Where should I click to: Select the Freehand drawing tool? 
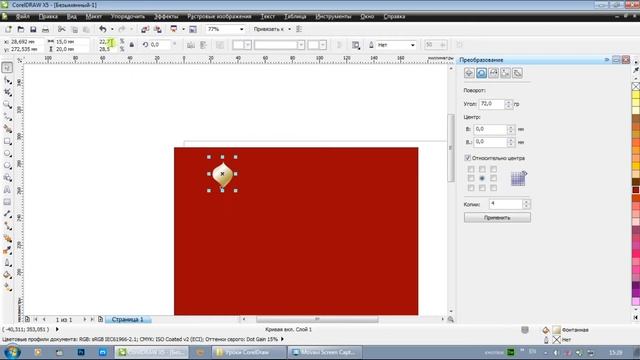(7, 117)
